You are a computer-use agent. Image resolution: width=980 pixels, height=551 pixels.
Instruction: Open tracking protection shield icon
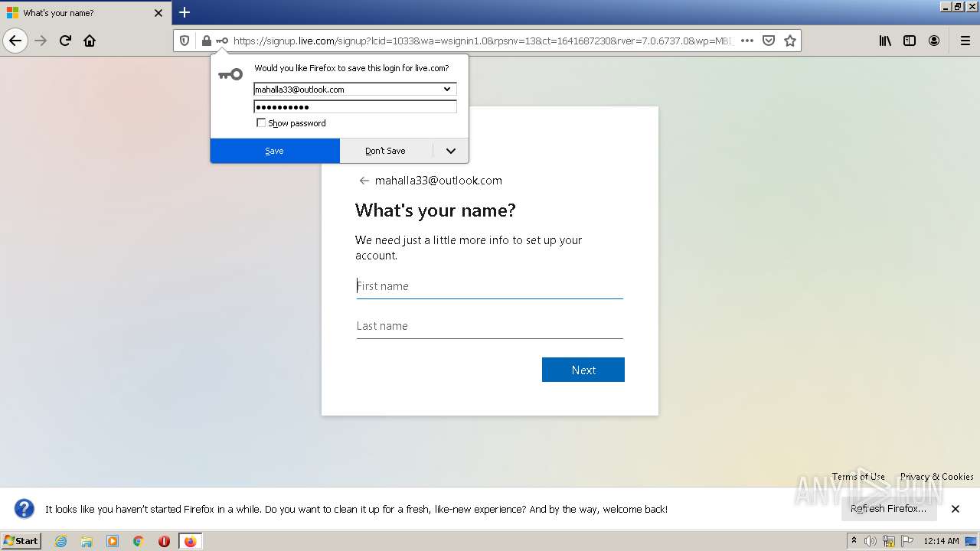185,41
